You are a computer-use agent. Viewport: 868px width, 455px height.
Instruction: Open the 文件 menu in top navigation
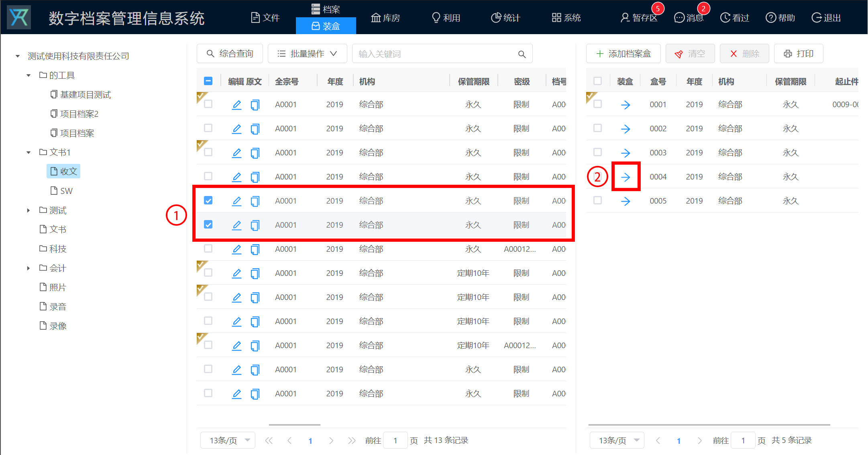coord(265,18)
